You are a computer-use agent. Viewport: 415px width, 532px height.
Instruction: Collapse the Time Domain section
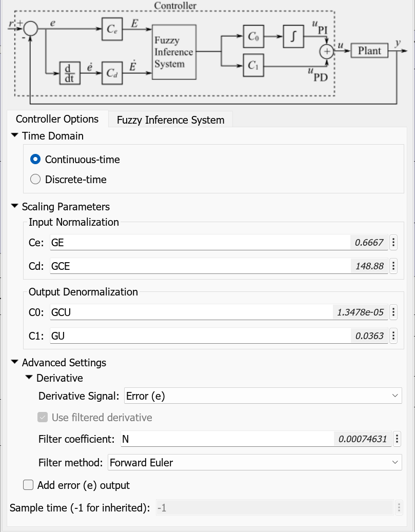click(x=14, y=136)
